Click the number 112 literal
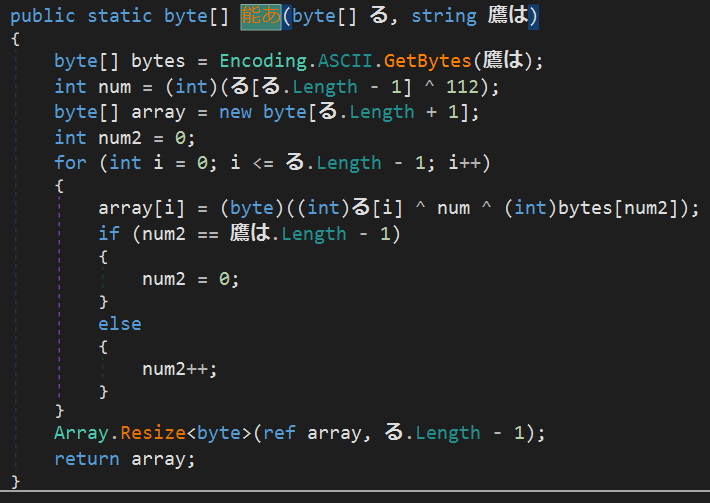This screenshot has height=503, width=710. tap(466, 87)
